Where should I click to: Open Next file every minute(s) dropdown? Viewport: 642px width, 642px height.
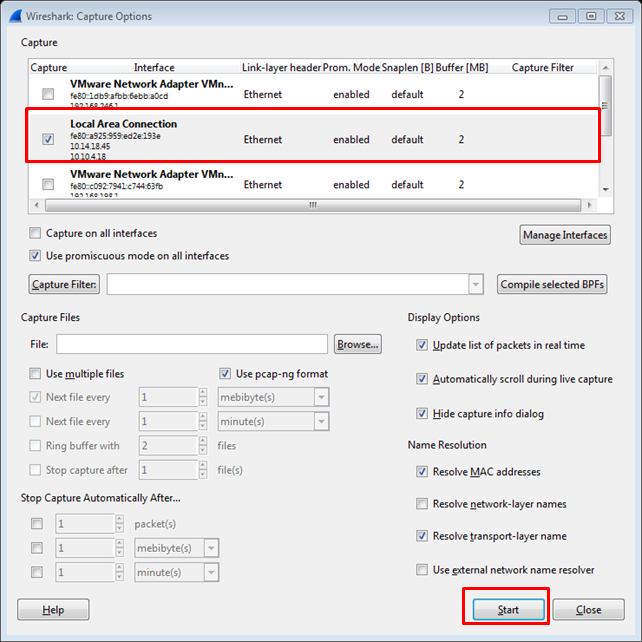click(x=321, y=421)
